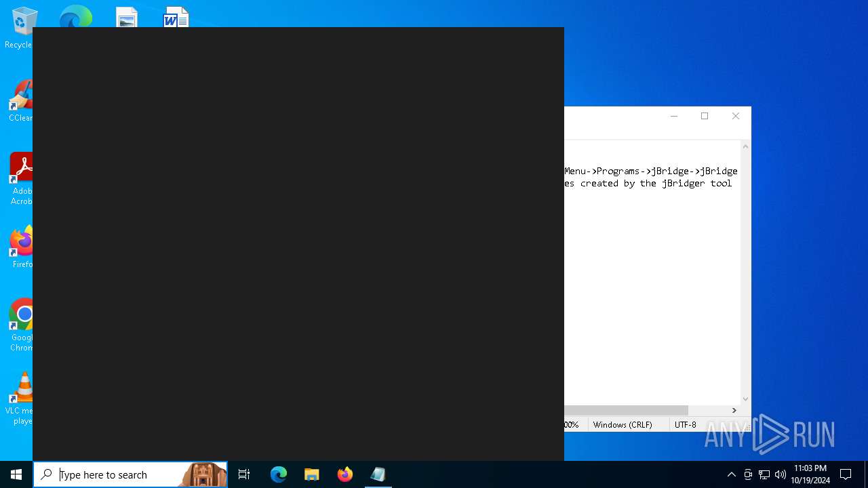Select the CCleaner desktop shortcut
The height and width of the screenshot is (488, 868).
click(20, 102)
